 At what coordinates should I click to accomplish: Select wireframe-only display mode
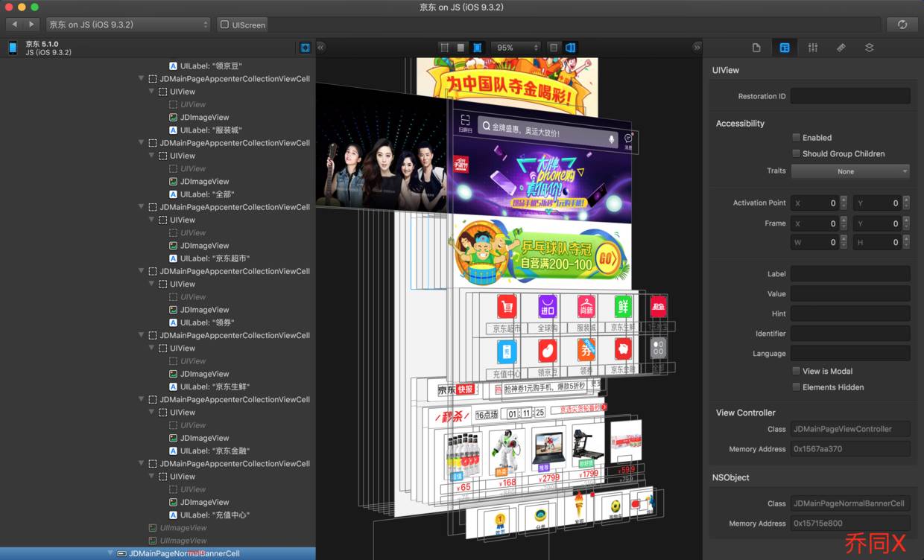pos(445,47)
